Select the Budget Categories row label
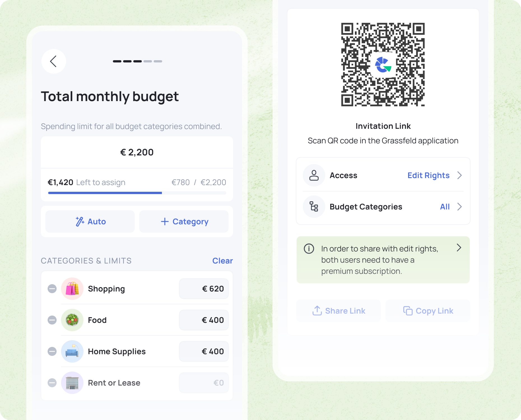The width and height of the screenshot is (521, 420). (x=366, y=207)
